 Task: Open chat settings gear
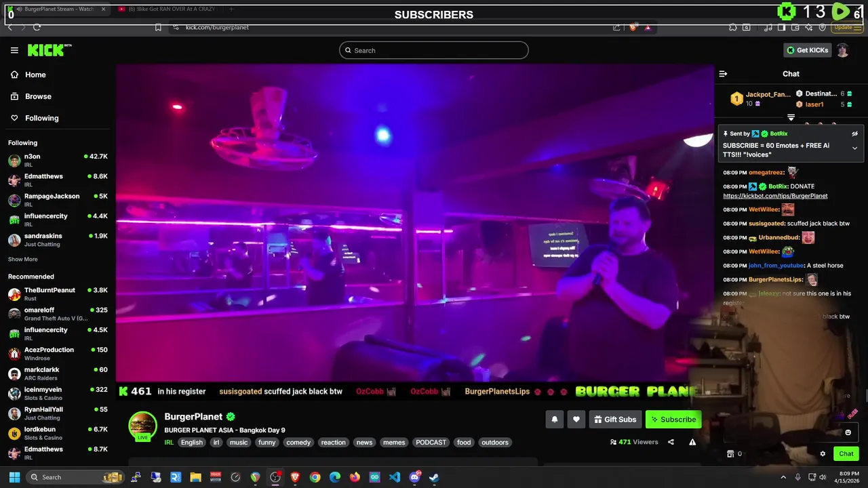tap(823, 454)
